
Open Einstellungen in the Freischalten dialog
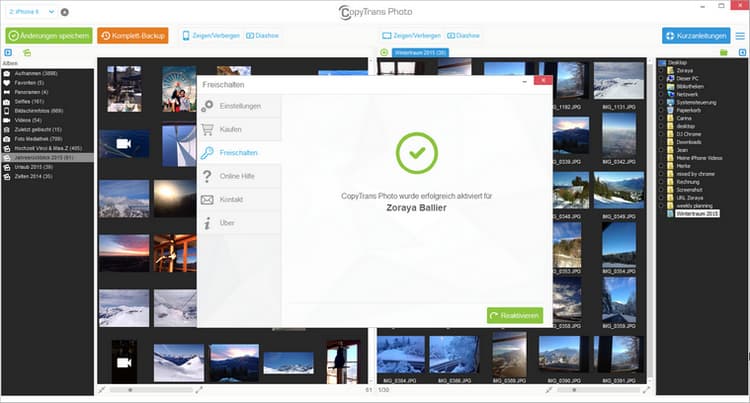point(239,106)
